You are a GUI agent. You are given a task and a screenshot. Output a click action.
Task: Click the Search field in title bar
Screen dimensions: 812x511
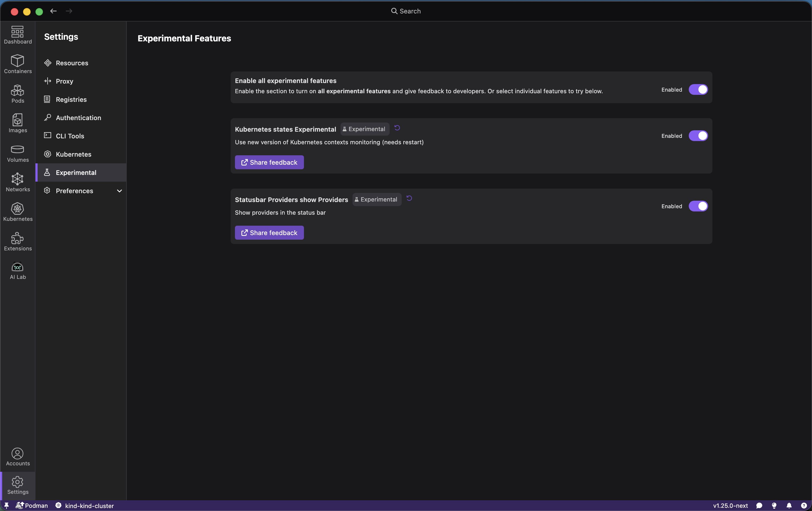pyautogui.click(x=406, y=11)
